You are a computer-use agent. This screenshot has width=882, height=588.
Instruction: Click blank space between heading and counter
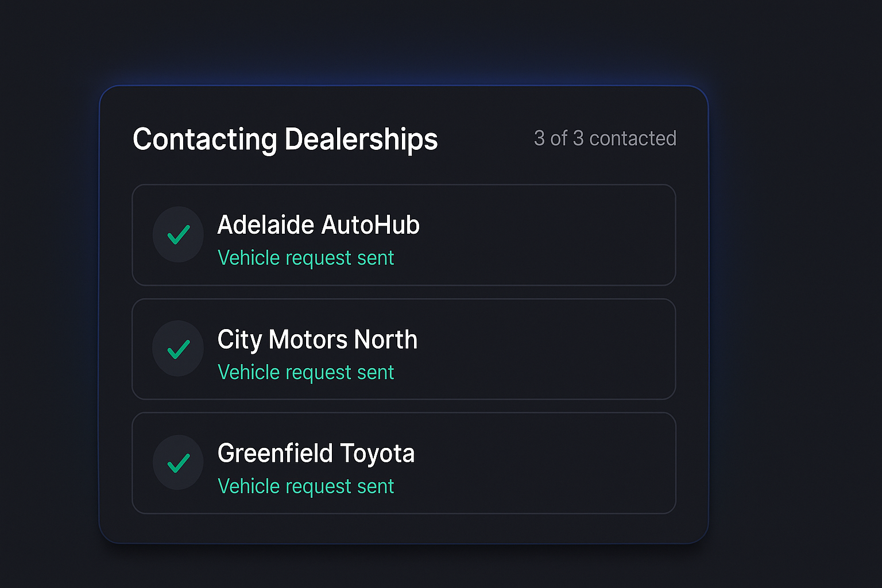485,139
